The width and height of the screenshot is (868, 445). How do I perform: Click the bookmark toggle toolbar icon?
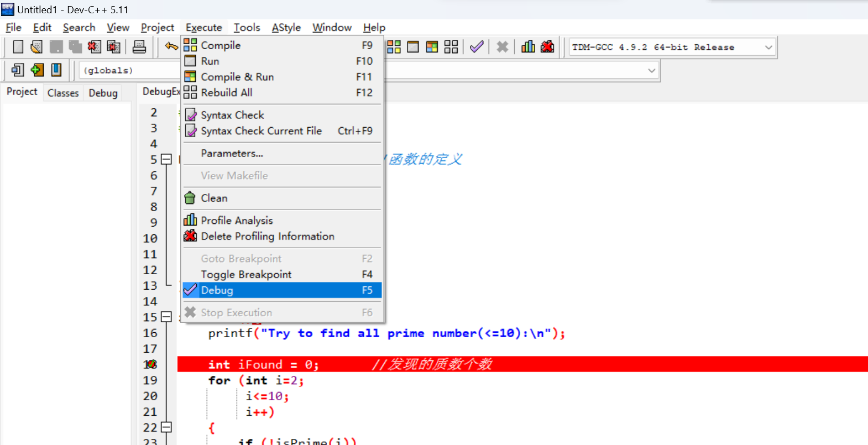[x=56, y=70]
